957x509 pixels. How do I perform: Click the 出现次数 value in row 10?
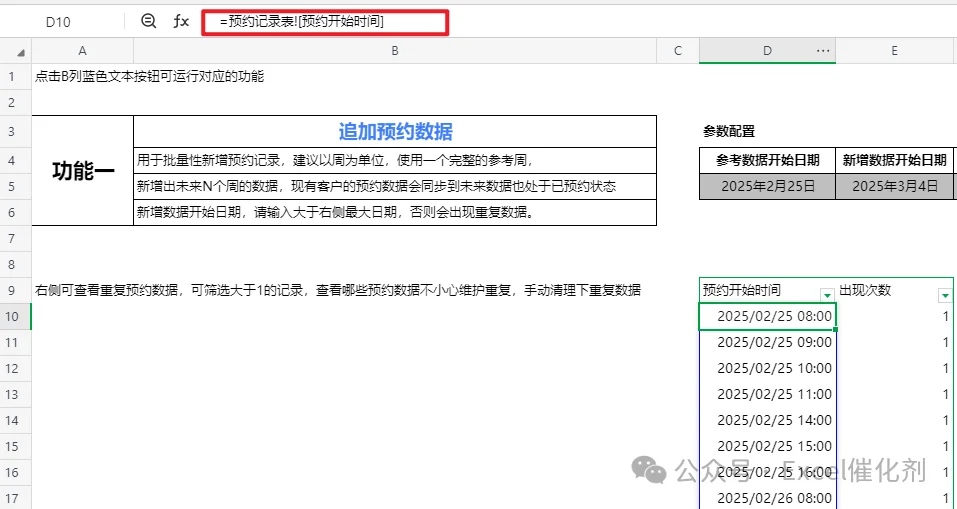coord(895,316)
